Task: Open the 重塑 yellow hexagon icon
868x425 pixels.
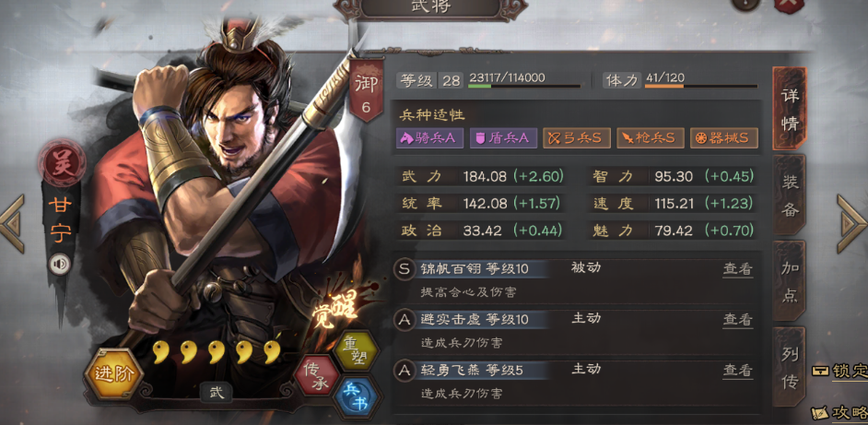Action: point(357,350)
